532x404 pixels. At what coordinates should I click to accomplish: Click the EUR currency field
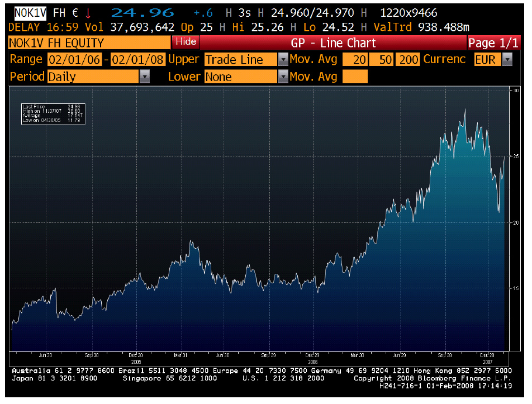(487, 60)
